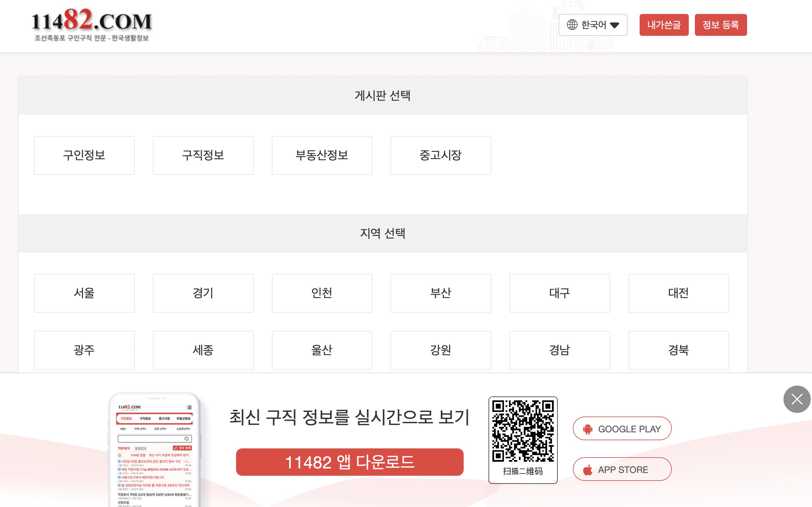Expand the language selector arrow

click(x=615, y=25)
